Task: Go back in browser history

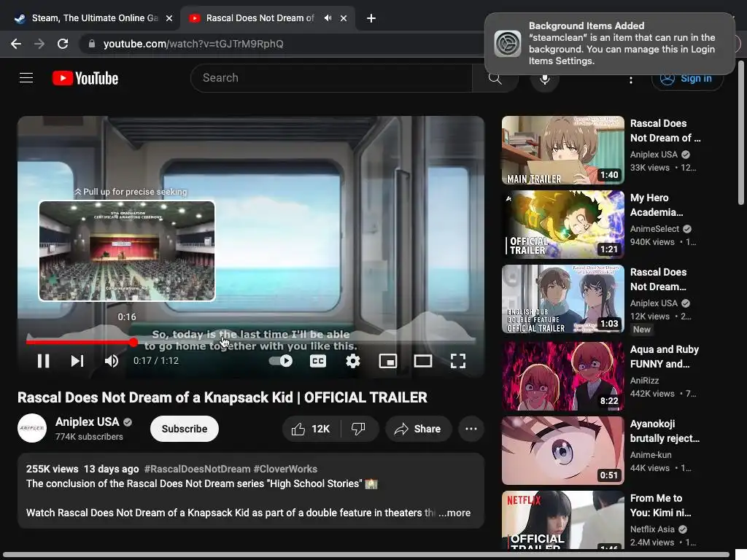Action: coord(16,44)
